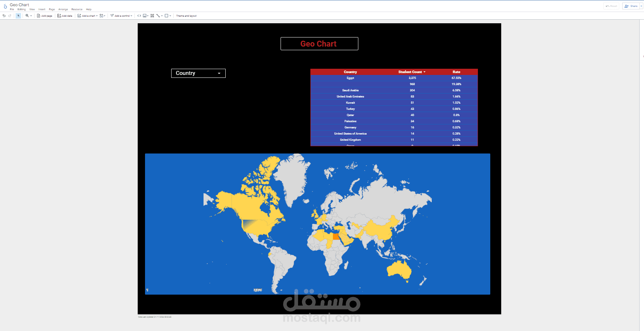Click the Turkey table row
Viewport: 644px width, 331px height.
[x=394, y=109]
